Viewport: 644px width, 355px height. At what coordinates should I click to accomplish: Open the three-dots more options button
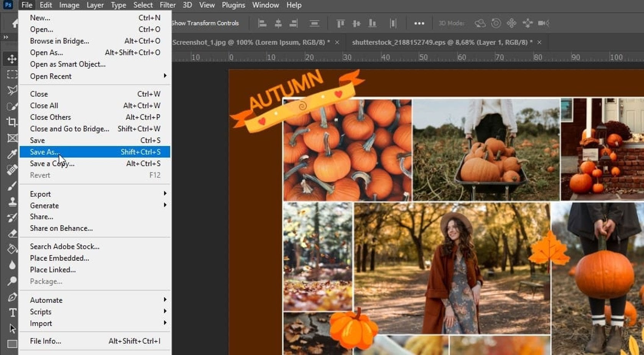[419, 23]
